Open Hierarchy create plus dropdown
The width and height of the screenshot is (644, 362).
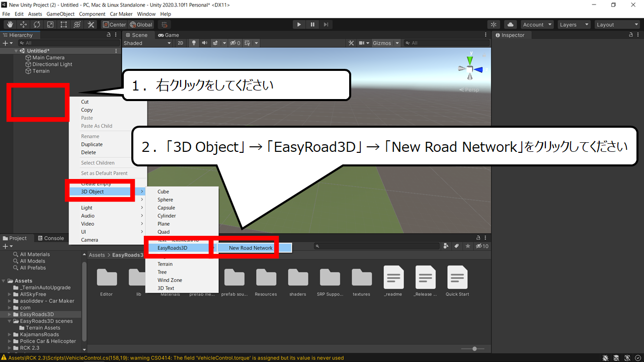coord(7,43)
